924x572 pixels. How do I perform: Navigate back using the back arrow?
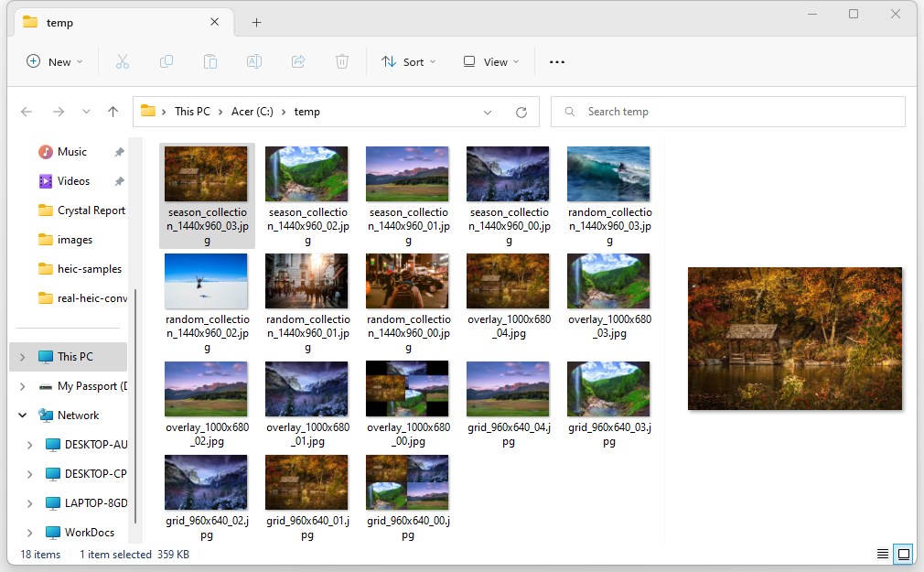(x=27, y=111)
